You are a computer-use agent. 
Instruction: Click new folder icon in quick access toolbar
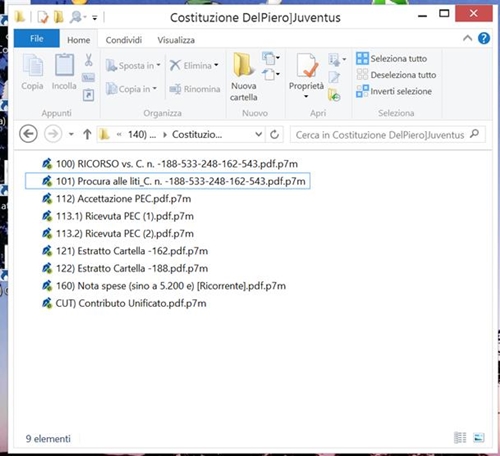(x=59, y=17)
